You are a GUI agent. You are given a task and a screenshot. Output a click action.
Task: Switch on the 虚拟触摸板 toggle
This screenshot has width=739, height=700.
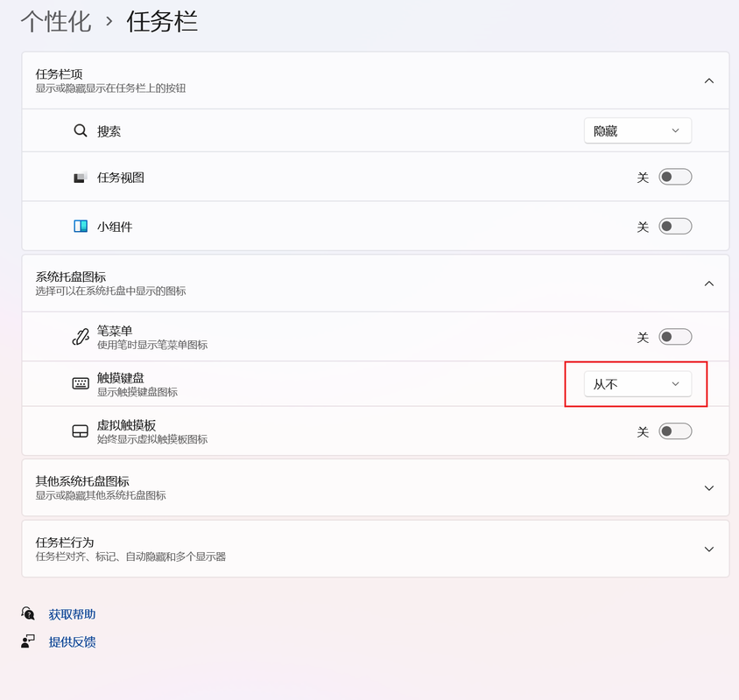pyautogui.click(x=675, y=431)
